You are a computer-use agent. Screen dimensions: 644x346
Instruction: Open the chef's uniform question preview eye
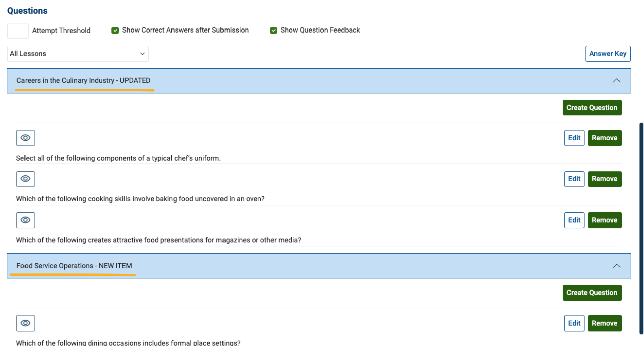point(25,138)
